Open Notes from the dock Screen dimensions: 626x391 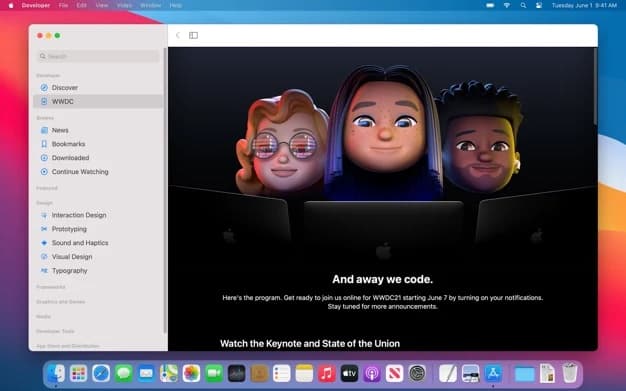pos(304,374)
